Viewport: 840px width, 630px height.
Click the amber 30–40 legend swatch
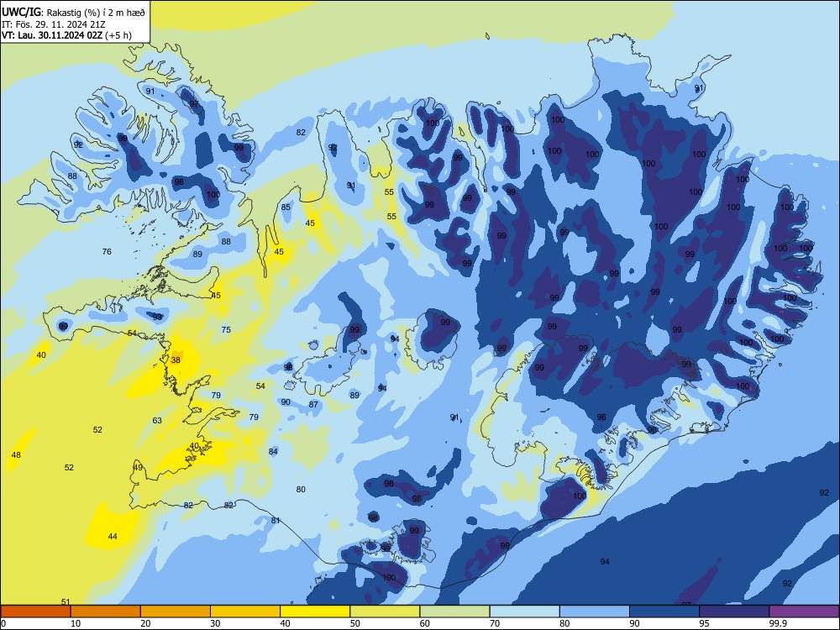pyautogui.click(x=245, y=612)
